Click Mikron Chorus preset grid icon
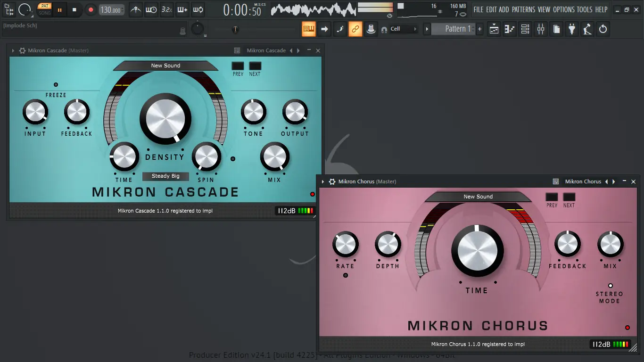Screen dimensions: 644x362 556,181
